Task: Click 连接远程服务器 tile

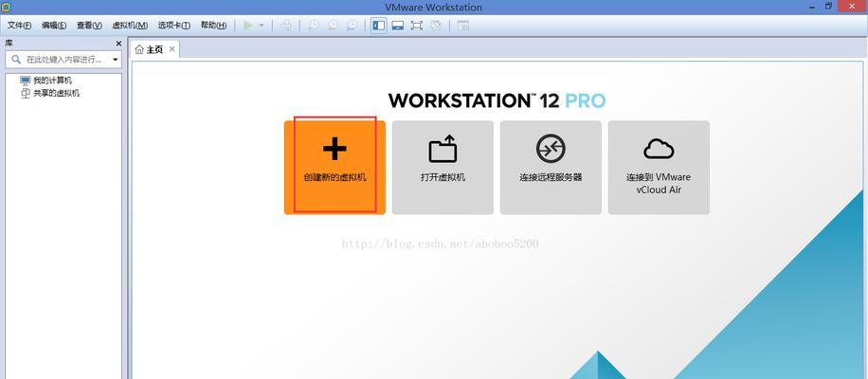Action: point(551,168)
